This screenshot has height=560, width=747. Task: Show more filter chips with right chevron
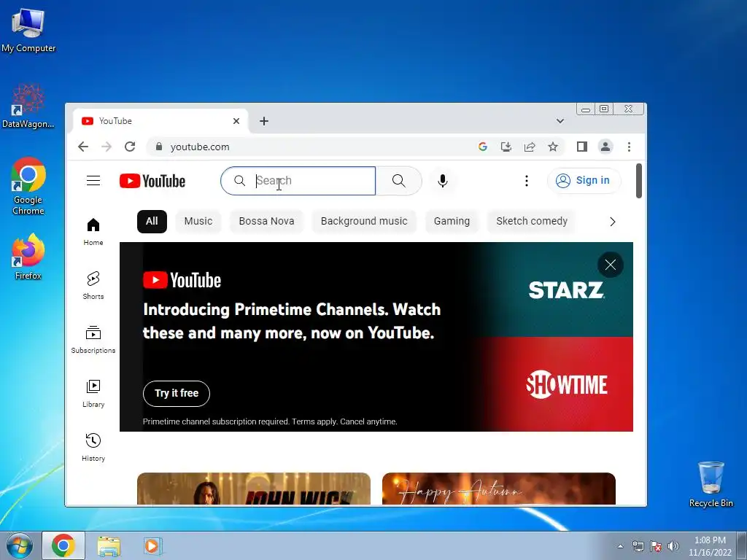click(613, 222)
